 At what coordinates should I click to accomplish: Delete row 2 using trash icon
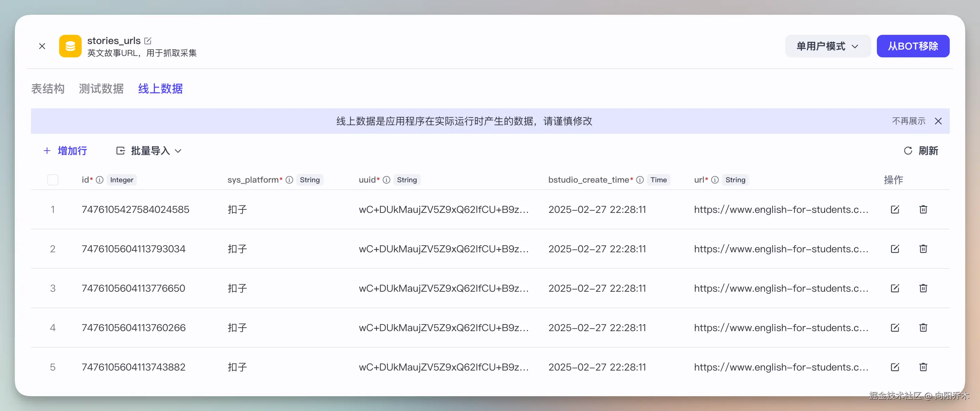923,249
